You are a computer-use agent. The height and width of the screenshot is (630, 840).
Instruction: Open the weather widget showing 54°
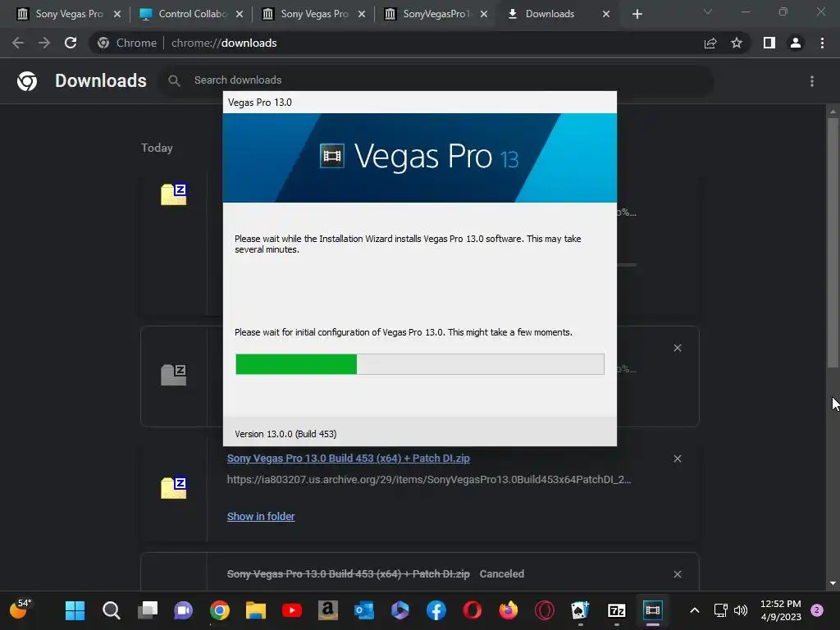point(21,609)
